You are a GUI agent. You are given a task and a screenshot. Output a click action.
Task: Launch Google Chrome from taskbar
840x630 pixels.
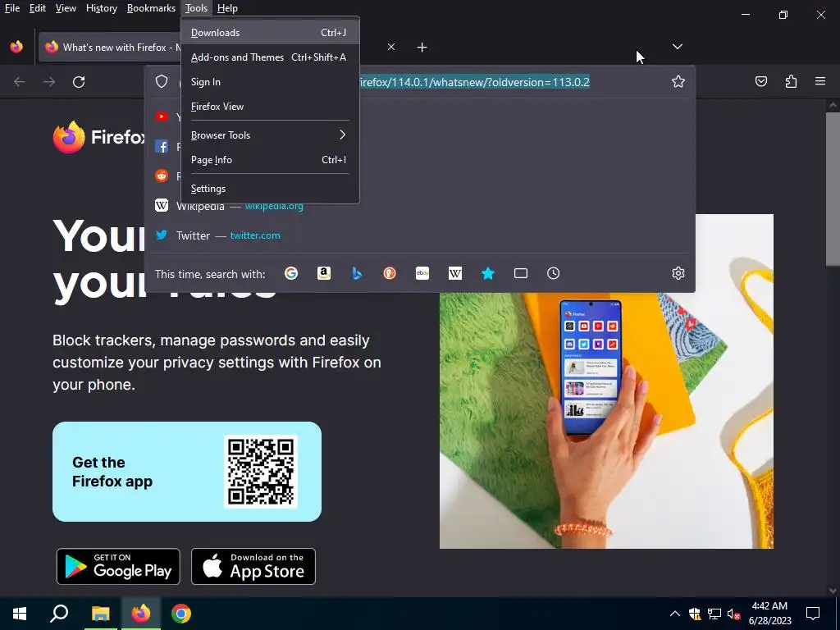click(181, 614)
